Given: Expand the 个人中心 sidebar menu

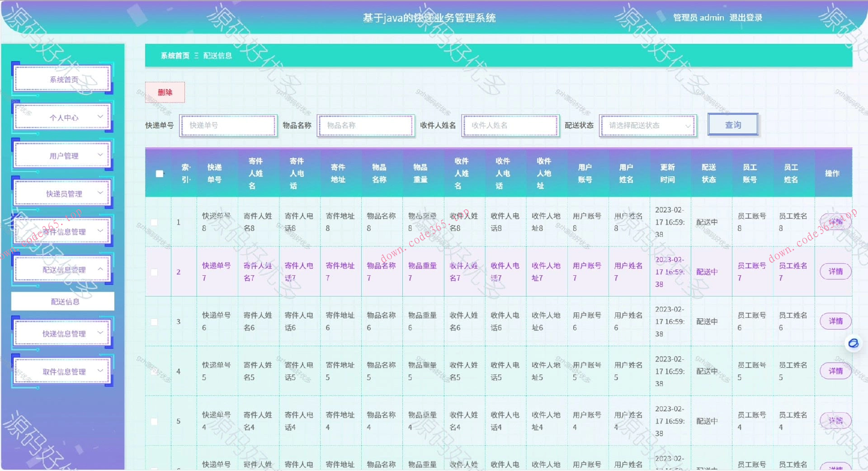Looking at the screenshot, I should (63, 118).
